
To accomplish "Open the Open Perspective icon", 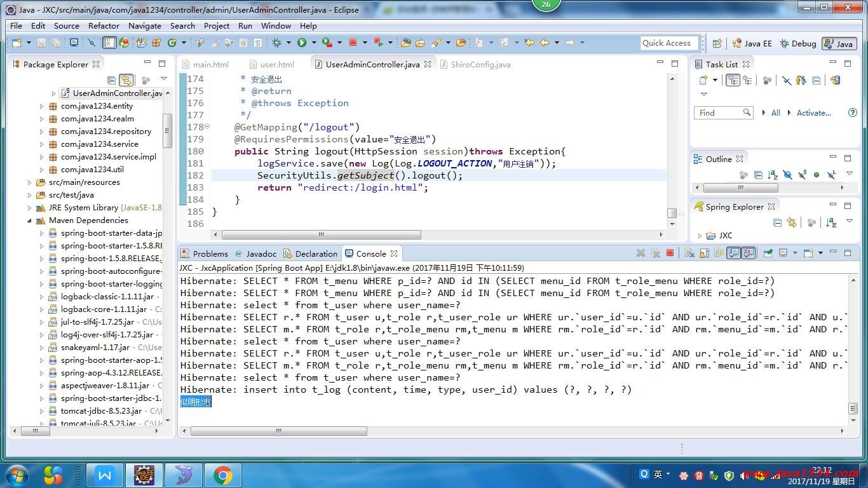I will pos(717,43).
